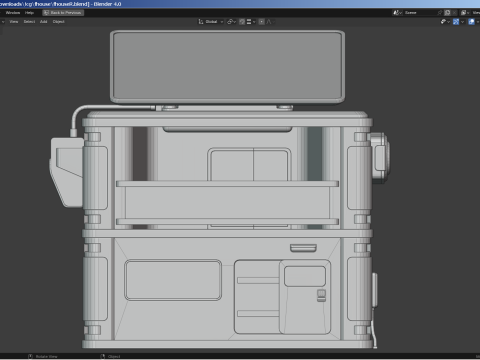This screenshot has width=480, height=360.
Task: Toggle the show overlays button
Action: pyautogui.click(x=471, y=22)
